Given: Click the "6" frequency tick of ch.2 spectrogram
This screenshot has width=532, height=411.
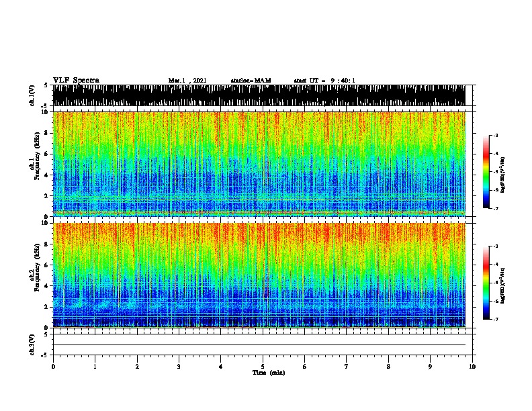Looking at the screenshot, I should click(47, 265).
